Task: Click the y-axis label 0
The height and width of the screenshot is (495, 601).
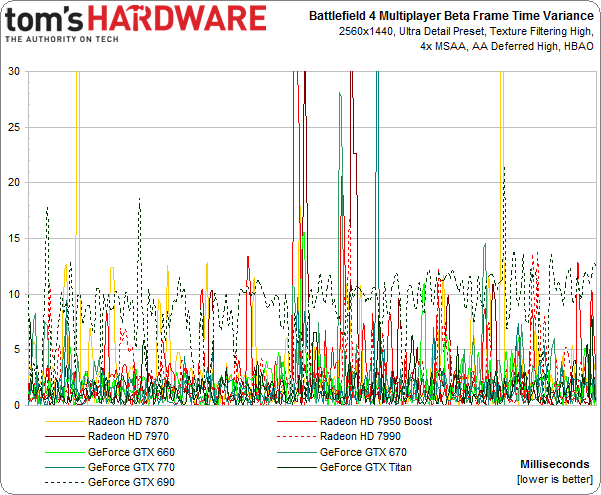Action: [x=17, y=405]
